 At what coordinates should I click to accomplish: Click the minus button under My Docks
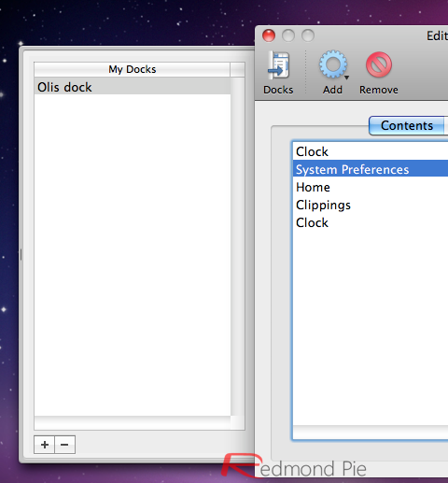click(x=64, y=445)
